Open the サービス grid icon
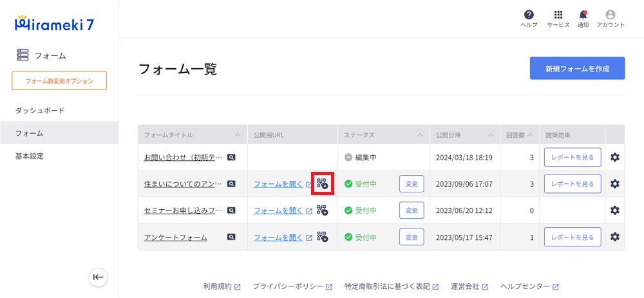The image size is (644, 298). point(558,15)
